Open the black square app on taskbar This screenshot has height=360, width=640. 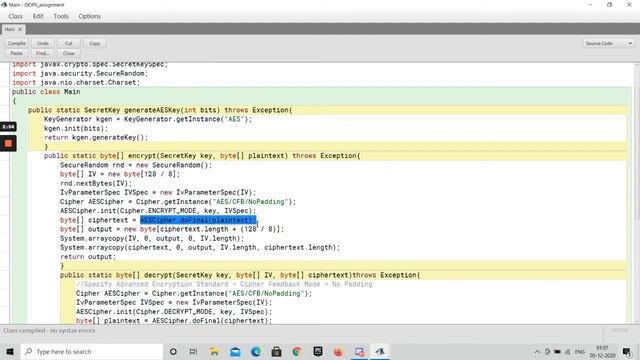coord(318,351)
